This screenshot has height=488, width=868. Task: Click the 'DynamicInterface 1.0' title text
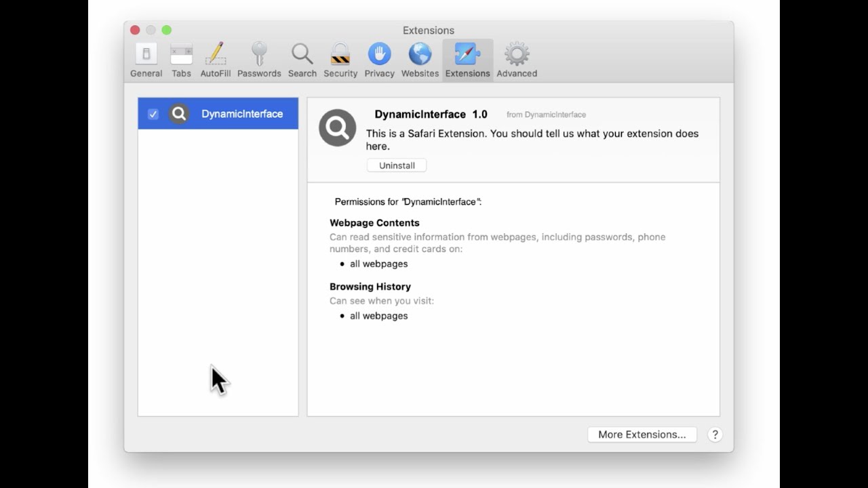tap(431, 115)
